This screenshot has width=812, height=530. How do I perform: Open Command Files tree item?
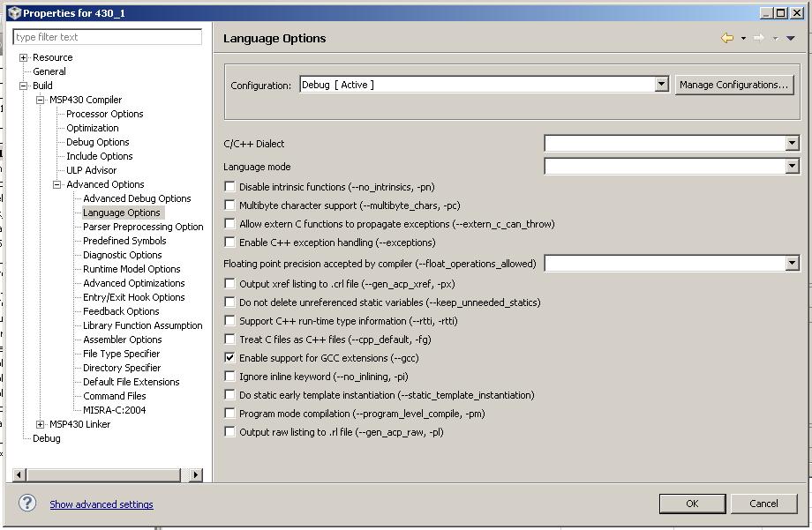point(115,396)
